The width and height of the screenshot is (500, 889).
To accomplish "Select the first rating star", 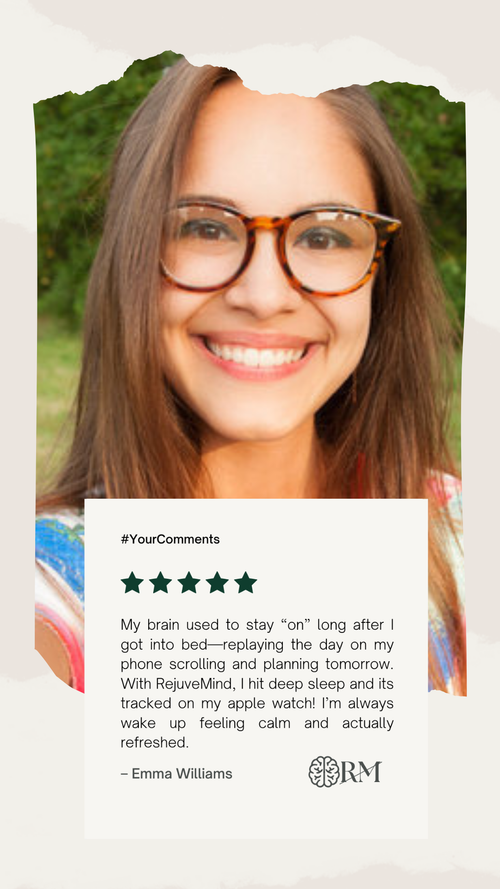I will [x=132, y=582].
